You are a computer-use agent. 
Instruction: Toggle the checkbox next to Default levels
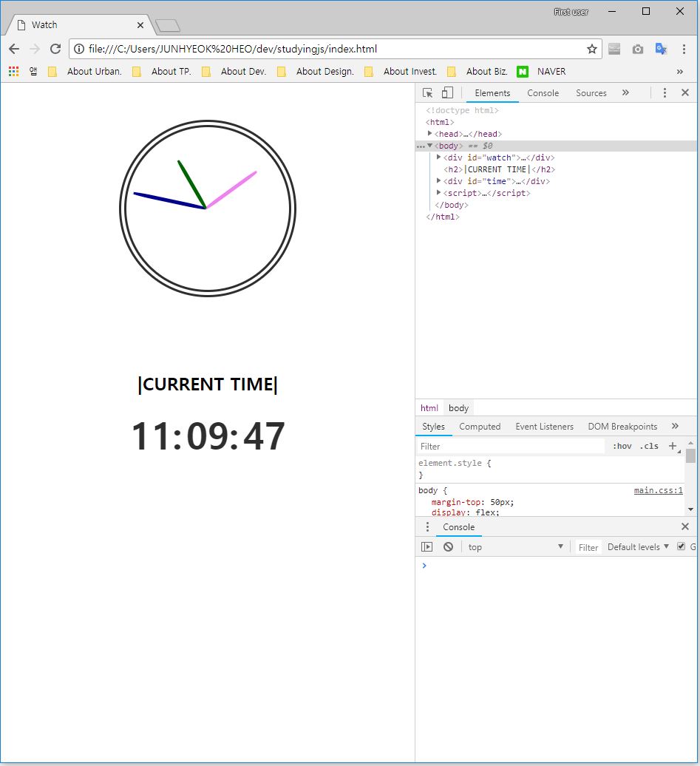coord(681,546)
